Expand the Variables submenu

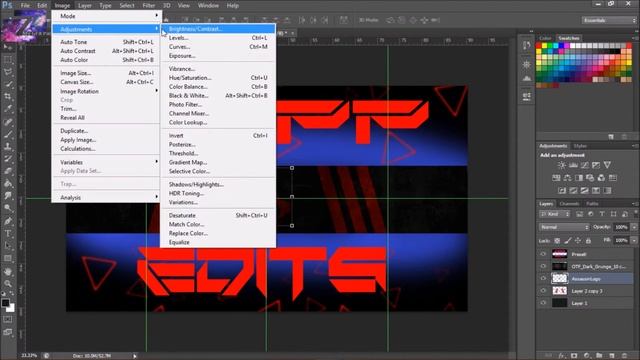(x=106, y=162)
